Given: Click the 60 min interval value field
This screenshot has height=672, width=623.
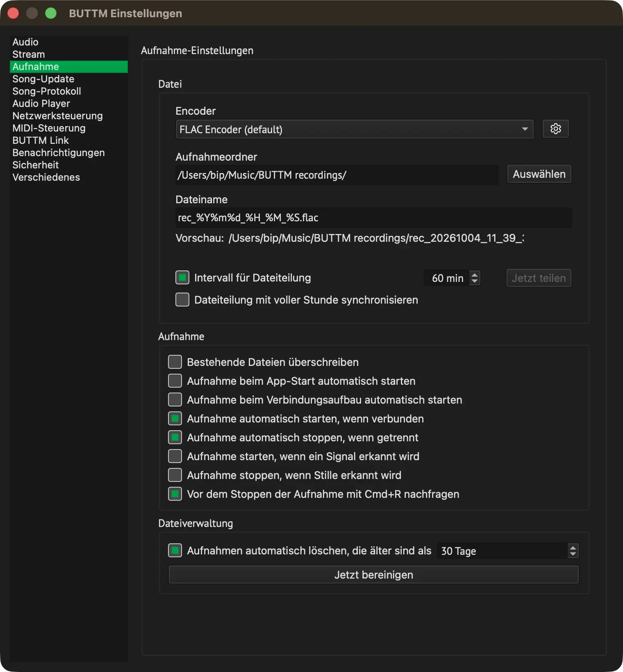Looking at the screenshot, I should point(447,278).
